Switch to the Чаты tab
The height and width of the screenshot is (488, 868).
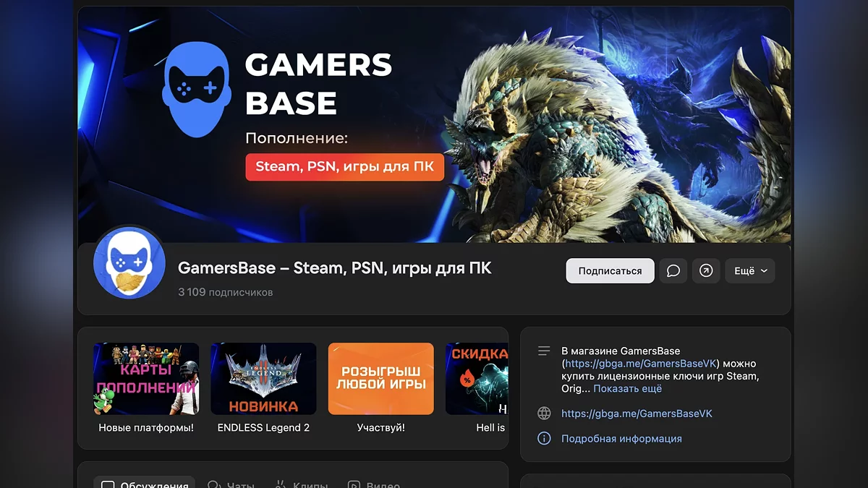[231, 483]
